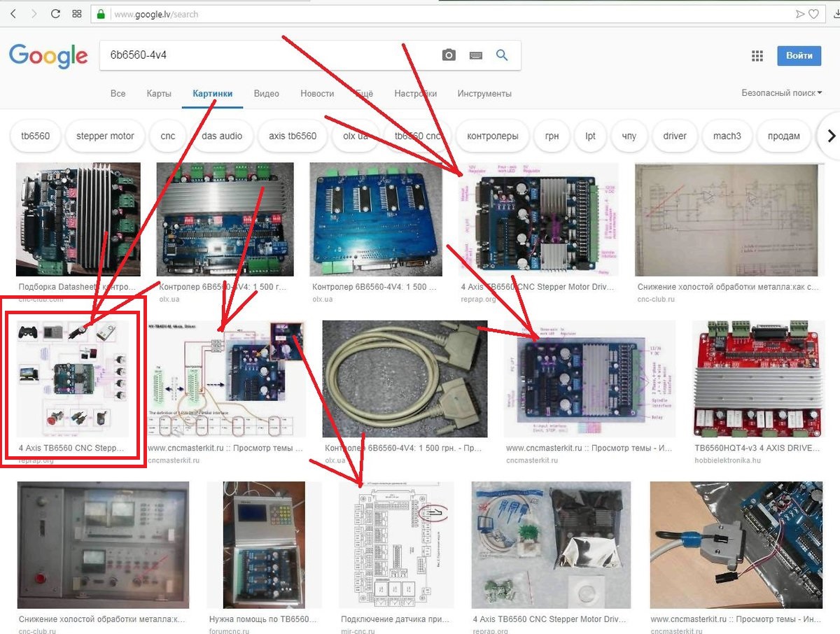Open the Google logo home page
The height and width of the screenshot is (634, 840).
[48, 56]
